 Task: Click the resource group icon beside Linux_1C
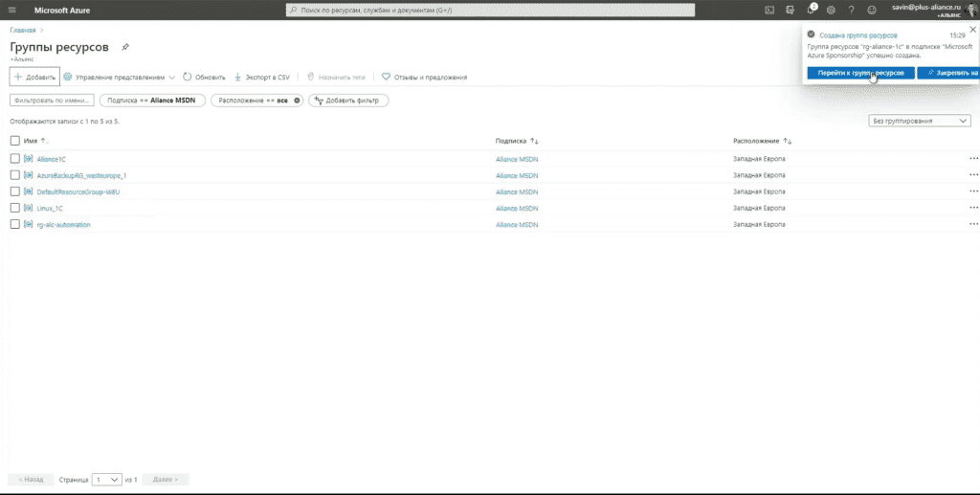click(x=28, y=208)
